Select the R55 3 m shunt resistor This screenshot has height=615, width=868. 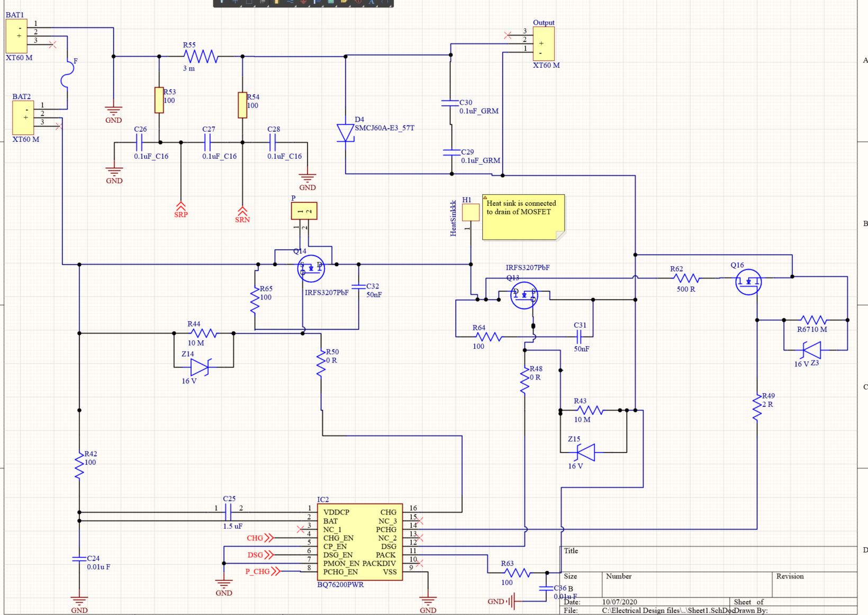[201, 56]
